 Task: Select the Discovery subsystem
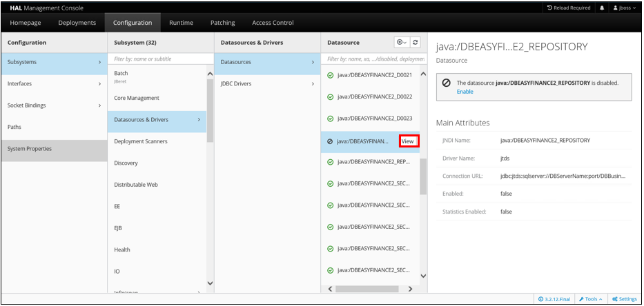coord(157,163)
